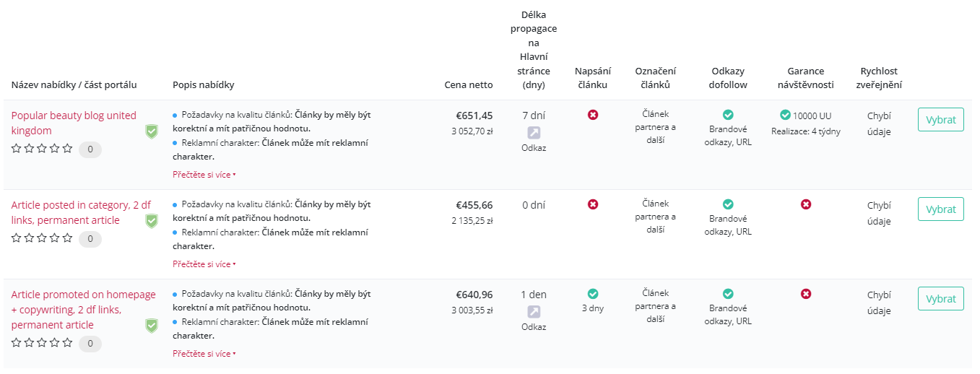
Task: Choose Vybrat for the €640,96 offer
Action: [x=941, y=299]
